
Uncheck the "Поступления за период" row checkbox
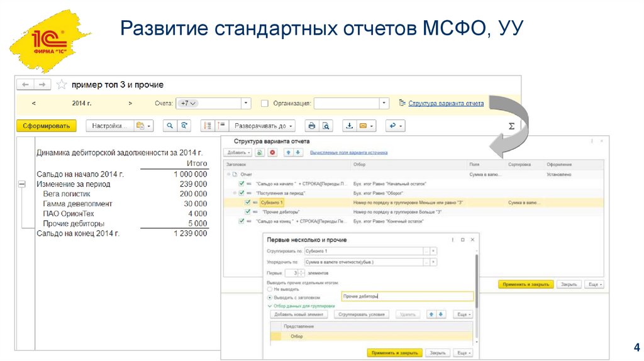tap(241, 193)
